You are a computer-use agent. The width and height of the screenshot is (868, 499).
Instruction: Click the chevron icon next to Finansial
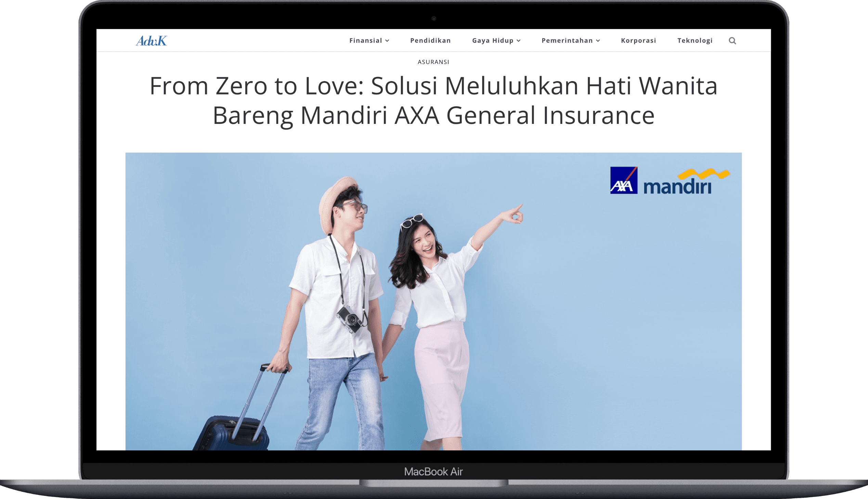click(x=388, y=41)
